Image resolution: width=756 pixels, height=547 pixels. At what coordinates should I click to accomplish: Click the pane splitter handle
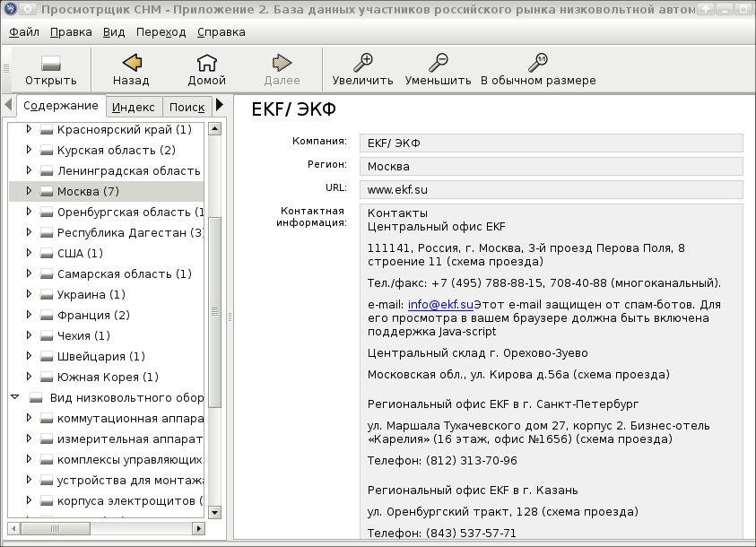pyautogui.click(x=230, y=317)
